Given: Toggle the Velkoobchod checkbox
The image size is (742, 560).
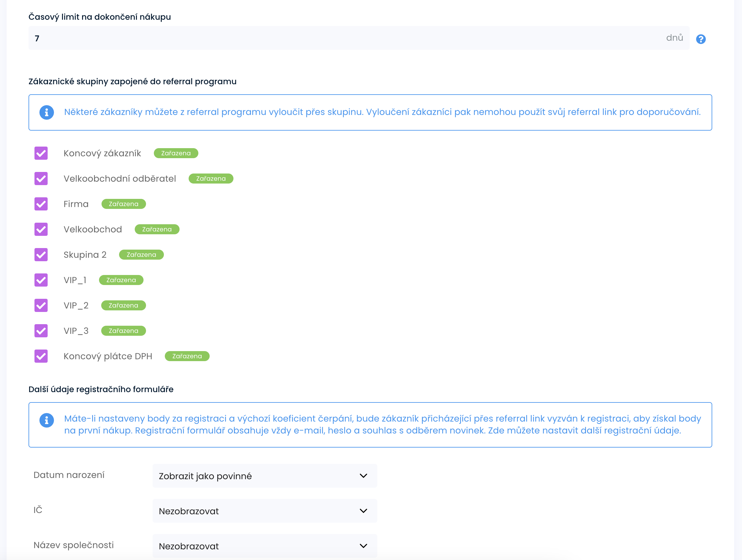Looking at the screenshot, I should (41, 229).
